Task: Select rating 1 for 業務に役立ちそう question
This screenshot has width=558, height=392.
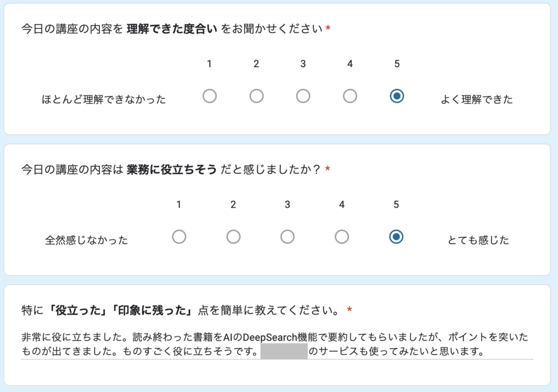Action: [179, 237]
